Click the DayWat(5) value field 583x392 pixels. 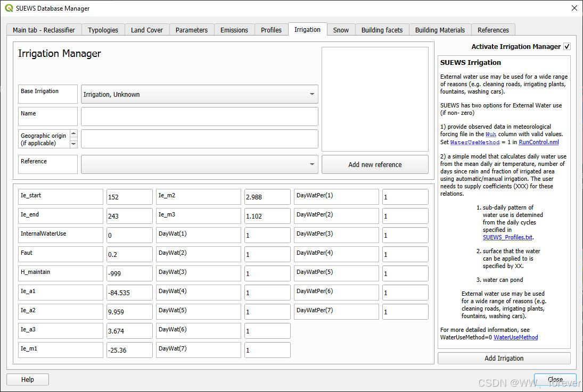coord(267,312)
